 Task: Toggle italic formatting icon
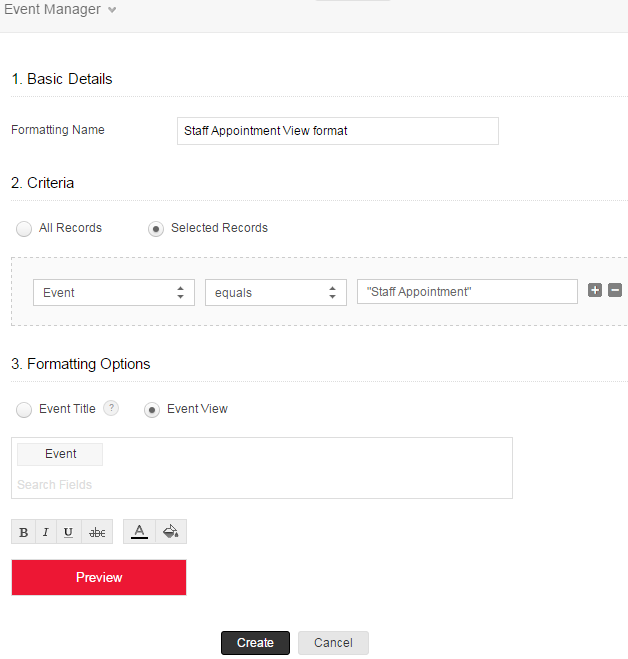(x=46, y=532)
